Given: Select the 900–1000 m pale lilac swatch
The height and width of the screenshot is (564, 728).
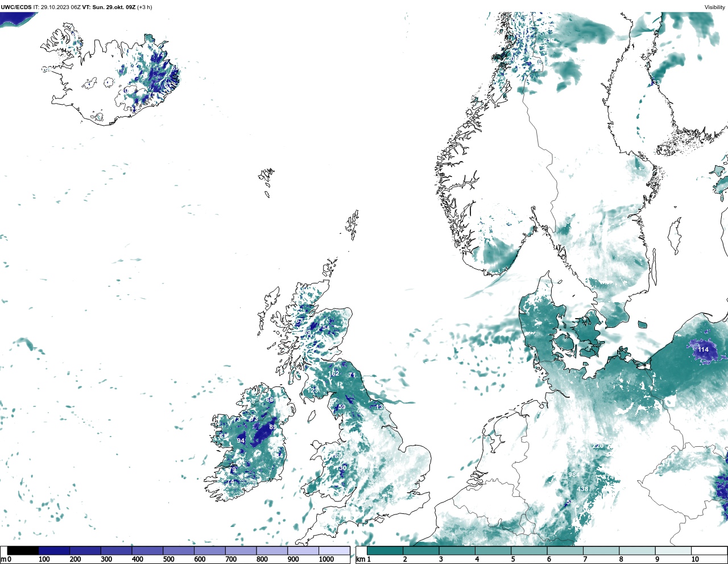Looking at the screenshot, I should (x=303, y=551).
